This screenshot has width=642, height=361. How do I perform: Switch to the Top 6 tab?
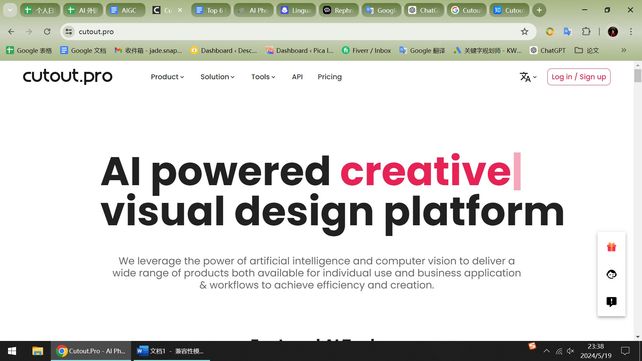(210, 10)
